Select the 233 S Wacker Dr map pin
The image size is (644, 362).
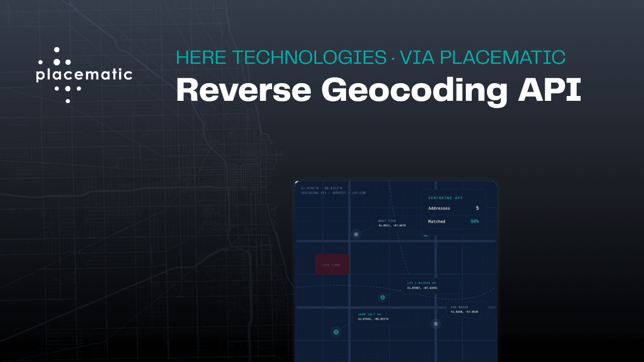pyautogui.click(x=383, y=297)
